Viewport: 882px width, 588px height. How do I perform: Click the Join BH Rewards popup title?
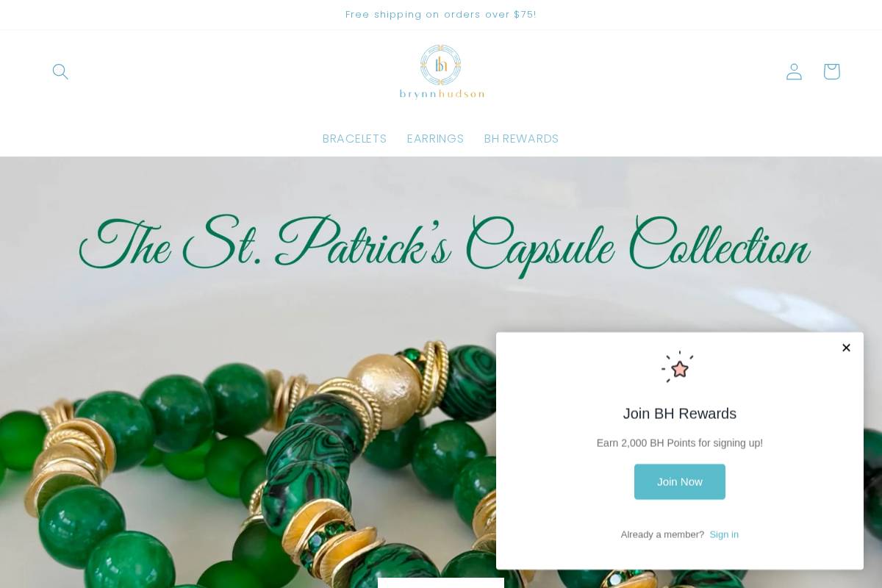pos(680,413)
